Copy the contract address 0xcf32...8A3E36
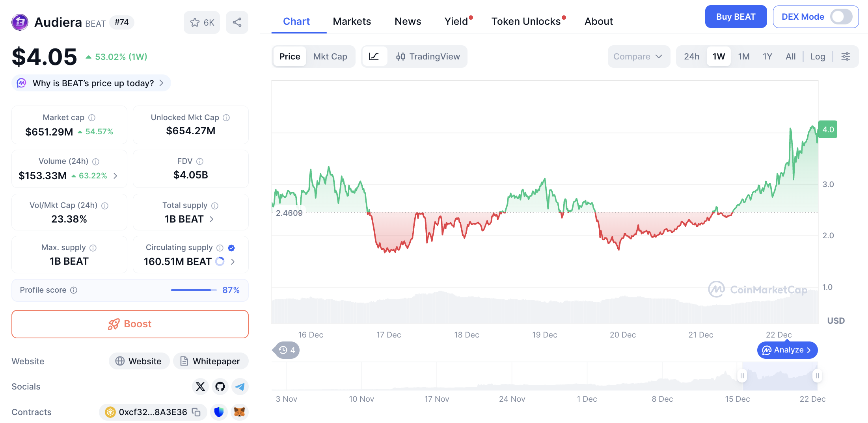The image size is (868, 423). 196,412
